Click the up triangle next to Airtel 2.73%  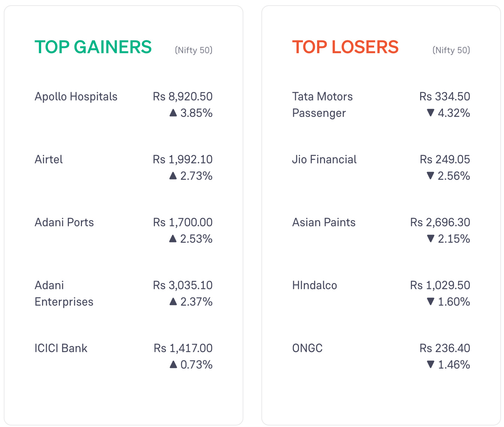click(x=173, y=176)
